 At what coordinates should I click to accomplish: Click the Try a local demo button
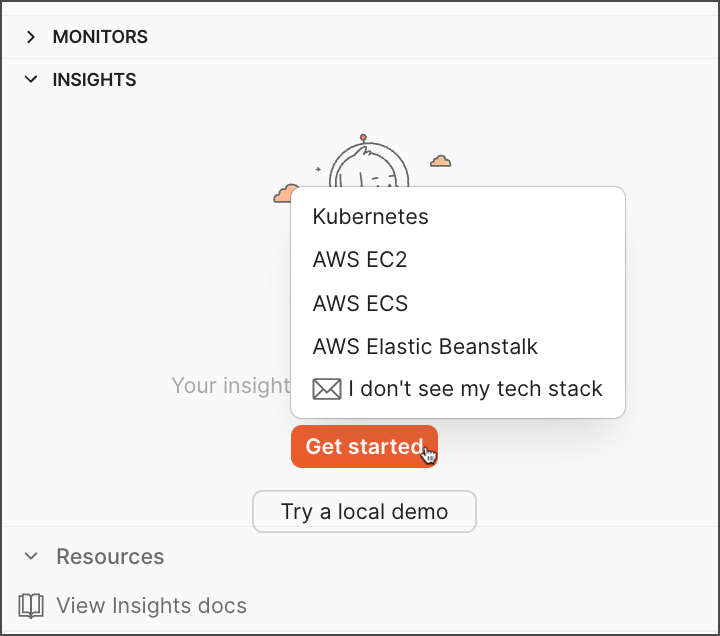[x=364, y=512]
